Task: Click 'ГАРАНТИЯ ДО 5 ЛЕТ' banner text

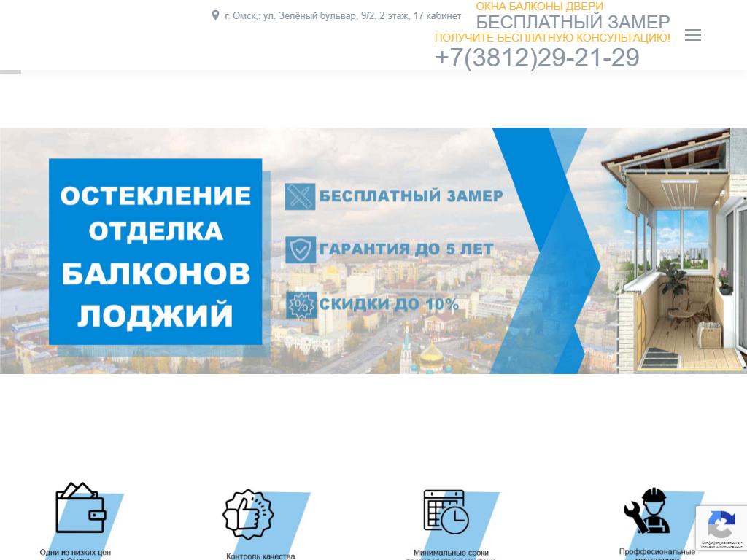Action: (406, 249)
